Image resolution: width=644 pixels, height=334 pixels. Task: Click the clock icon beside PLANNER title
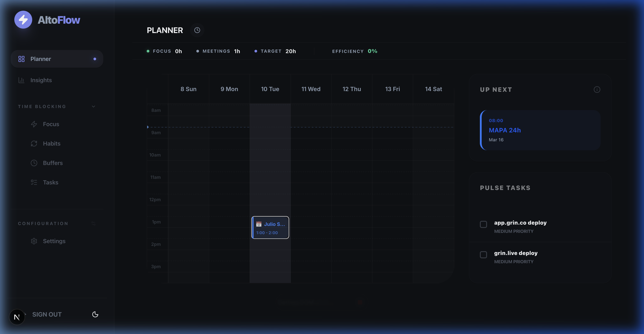(197, 30)
